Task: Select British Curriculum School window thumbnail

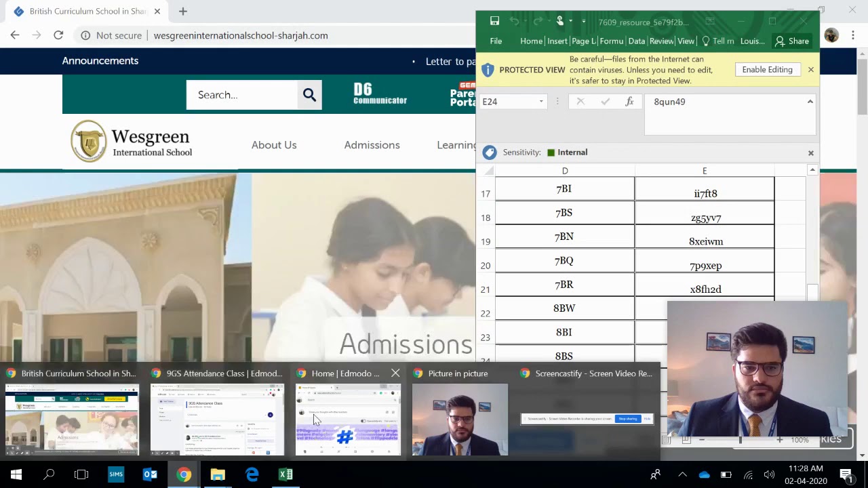Action: click(x=72, y=411)
